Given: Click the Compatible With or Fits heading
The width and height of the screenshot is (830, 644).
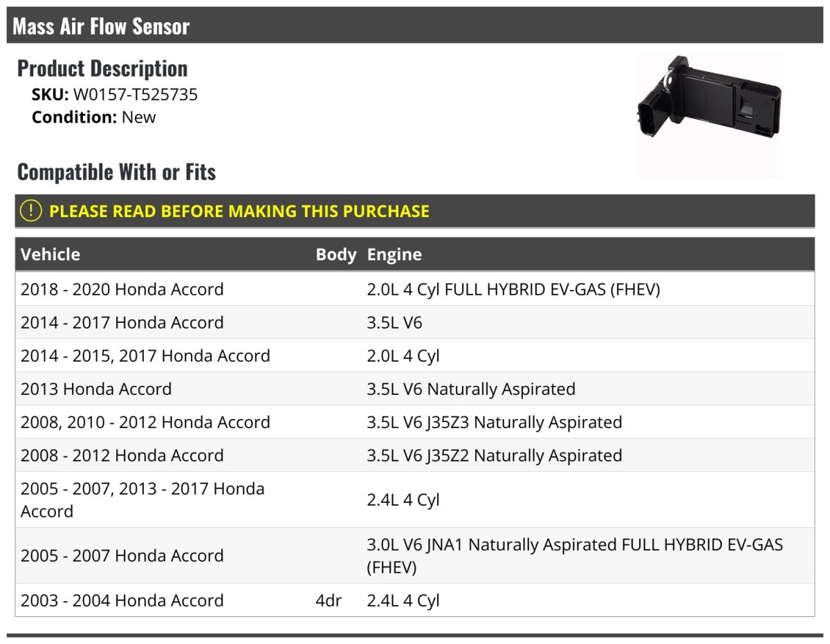Looking at the screenshot, I should pyautogui.click(x=116, y=172).
